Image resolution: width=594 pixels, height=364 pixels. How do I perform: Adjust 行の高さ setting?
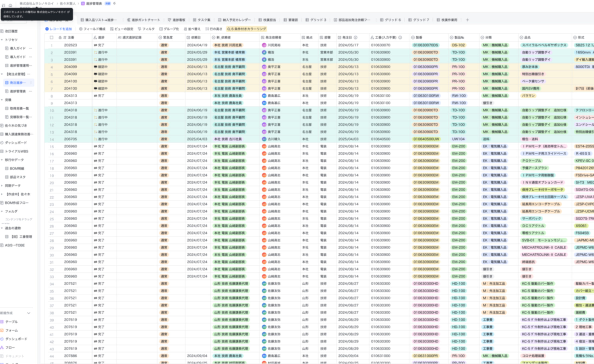214,29
